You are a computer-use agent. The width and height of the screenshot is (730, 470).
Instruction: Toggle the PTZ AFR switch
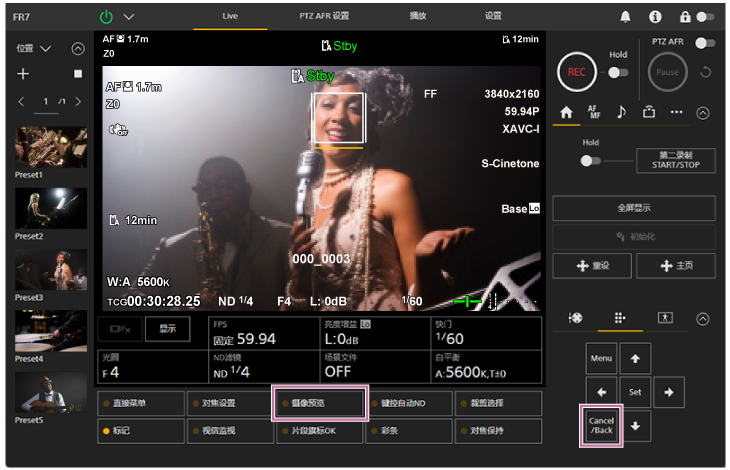click(706, 43)
